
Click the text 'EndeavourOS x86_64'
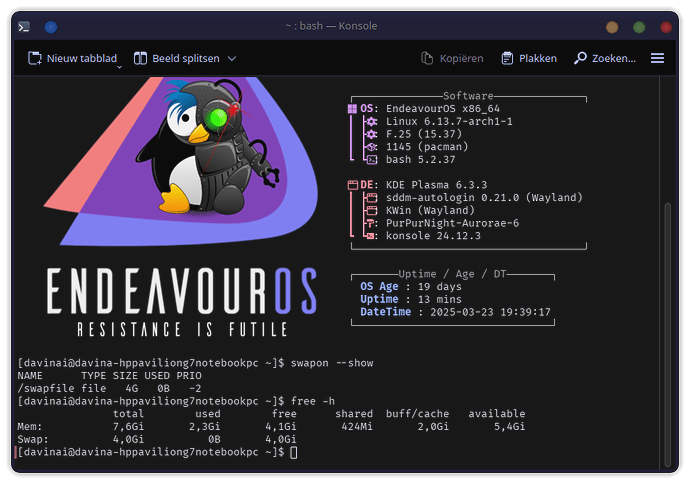tap(443, 109)
